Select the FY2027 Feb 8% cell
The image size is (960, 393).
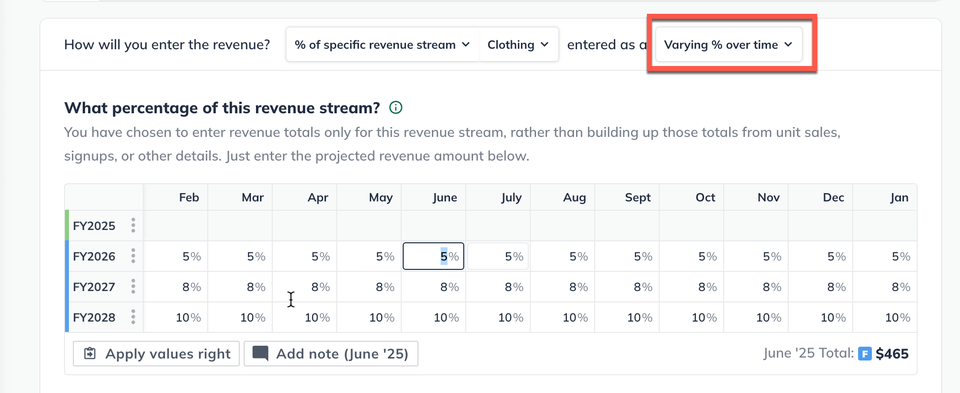coord(176,286)
